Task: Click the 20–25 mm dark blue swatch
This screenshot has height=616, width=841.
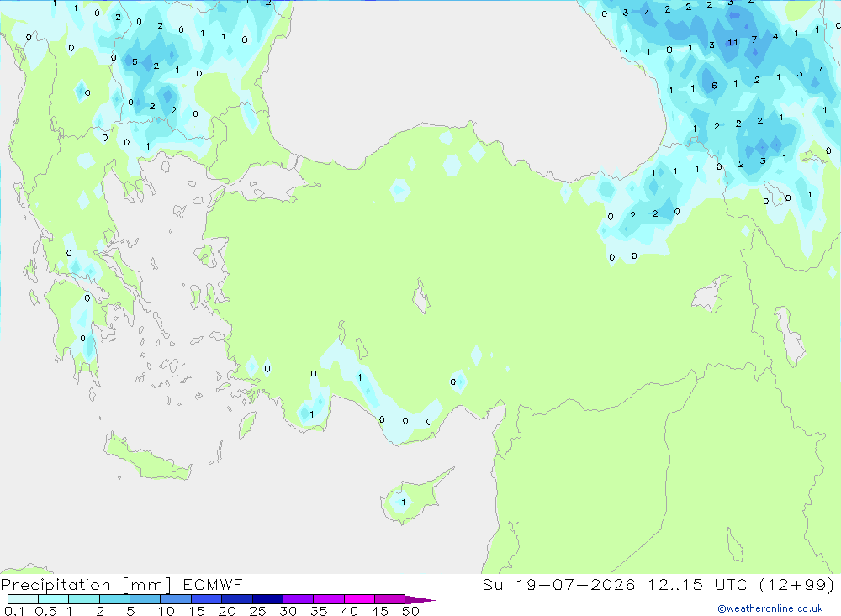Action: 237,599
